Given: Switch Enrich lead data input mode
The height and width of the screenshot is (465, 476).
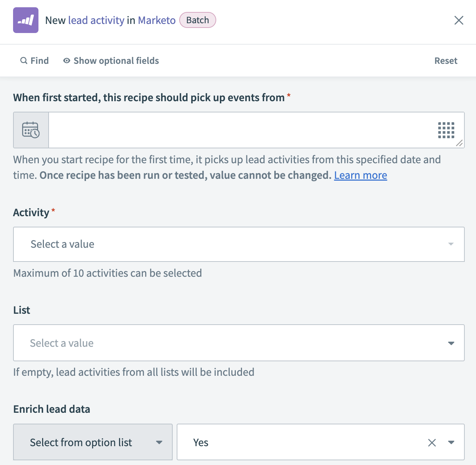Looking at the screenshot, I should [93, 442].
